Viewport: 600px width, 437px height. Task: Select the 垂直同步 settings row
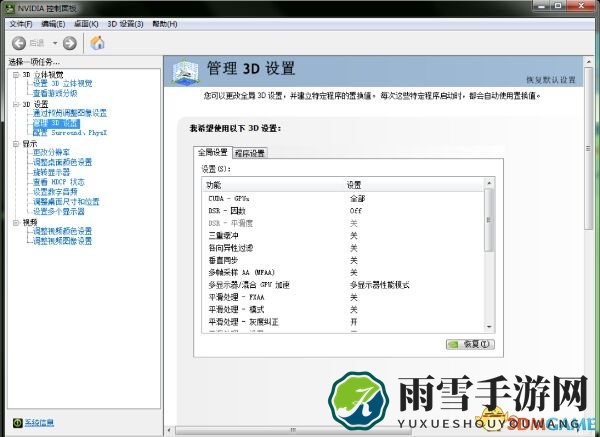pyautogui.click(x=343, y=260)
